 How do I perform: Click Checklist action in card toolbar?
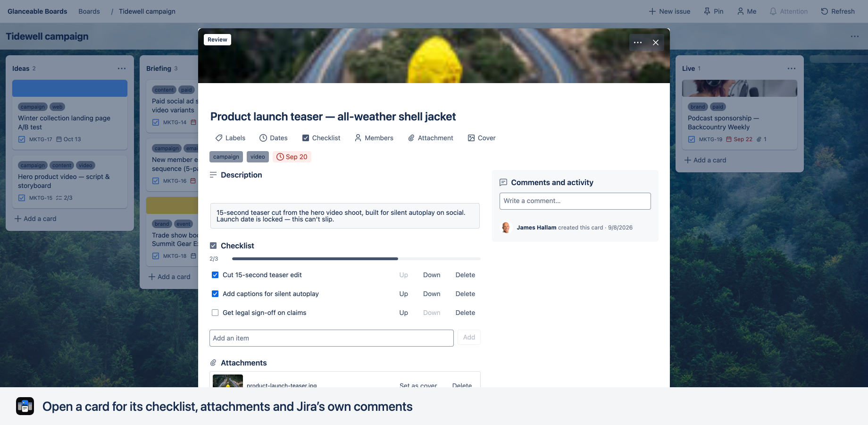pos(321,138)
